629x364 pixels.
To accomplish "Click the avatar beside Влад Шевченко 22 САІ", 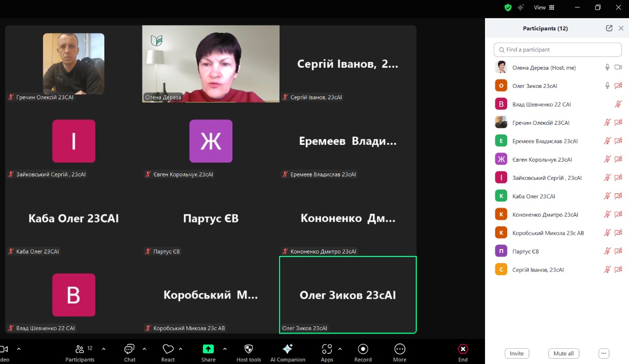I will click(x=501, y=104).
